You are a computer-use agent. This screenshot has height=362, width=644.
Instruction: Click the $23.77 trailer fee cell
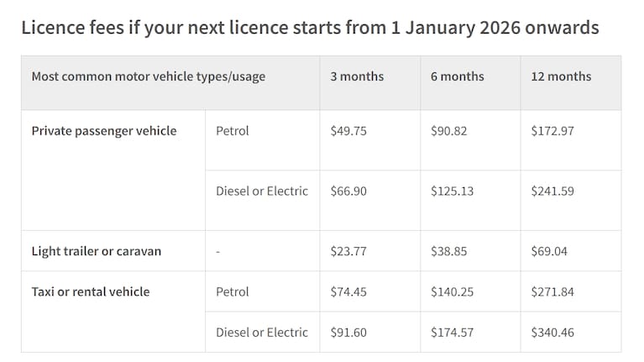[348, 251]
